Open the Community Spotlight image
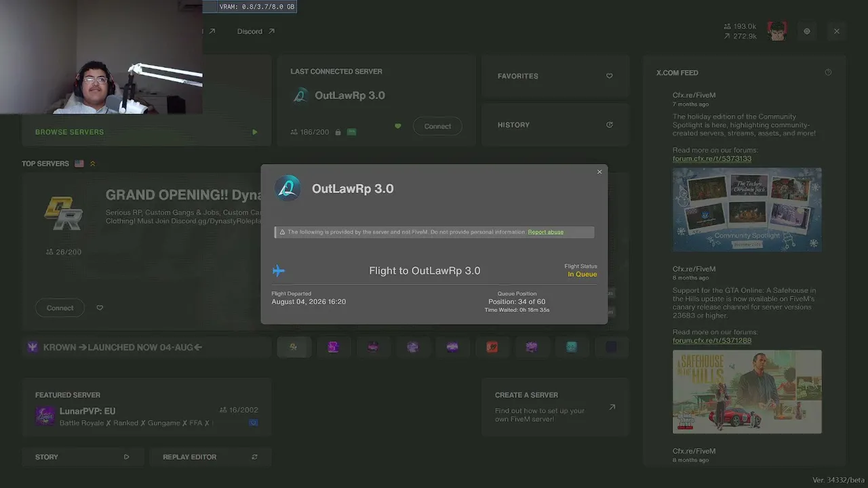 coord(747,210)
